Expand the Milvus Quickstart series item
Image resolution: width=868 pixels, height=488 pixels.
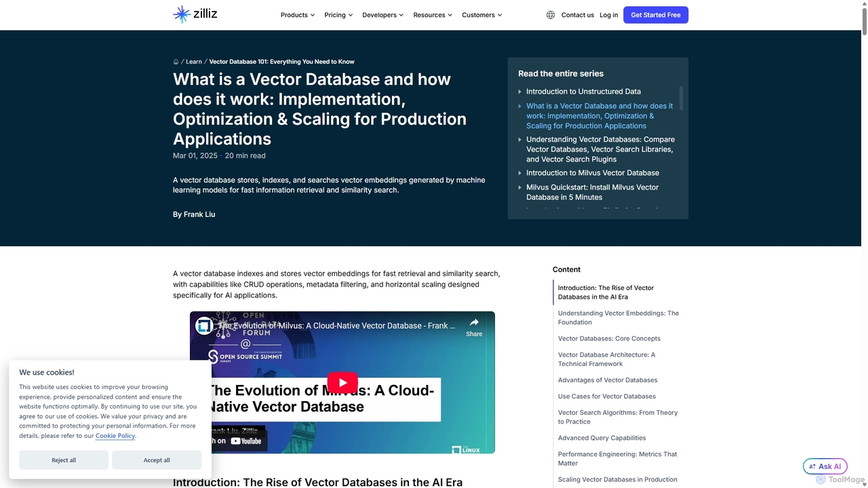(x=520, y=187)
